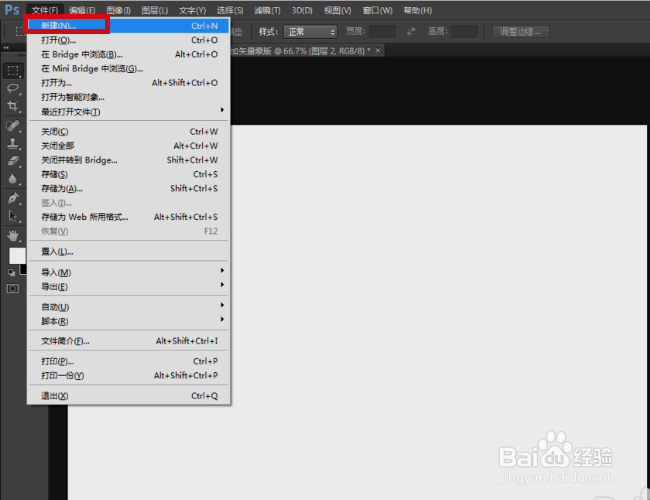Click the 高度 height input field
Screen dimensions: 650x500
(464, 32)
